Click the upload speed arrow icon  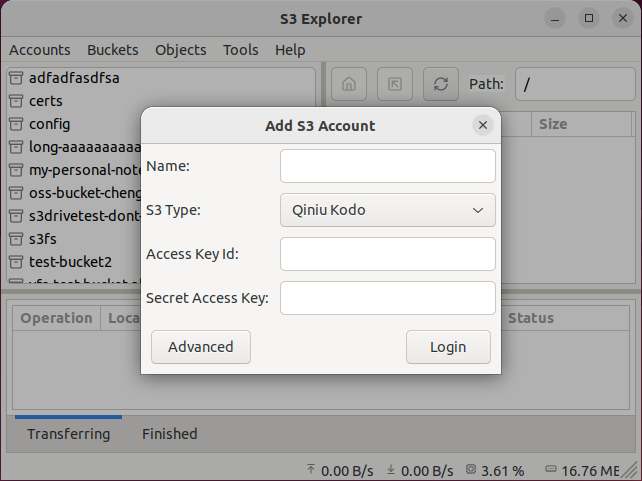(311, 469)
